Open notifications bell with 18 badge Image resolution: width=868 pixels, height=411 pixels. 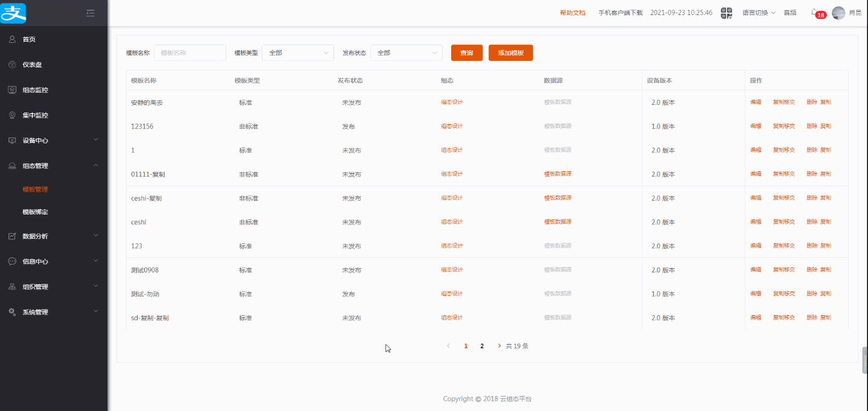pyautogui.click(x=818, y=13)
